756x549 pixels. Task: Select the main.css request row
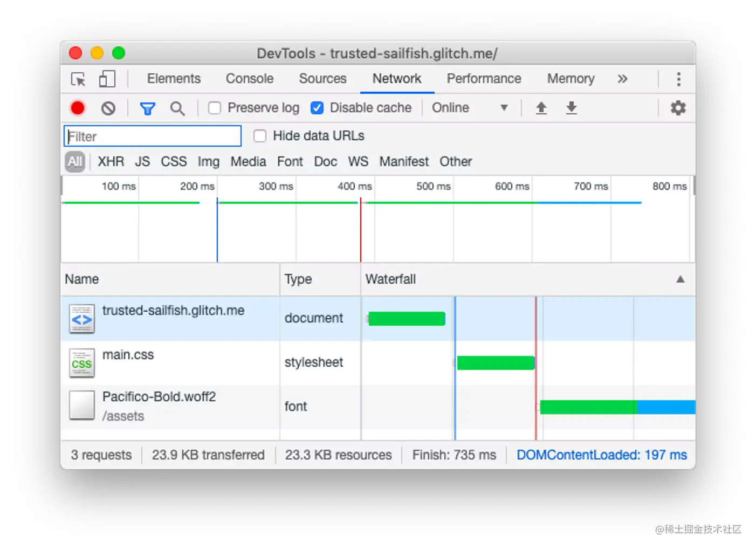pos(378,363)
